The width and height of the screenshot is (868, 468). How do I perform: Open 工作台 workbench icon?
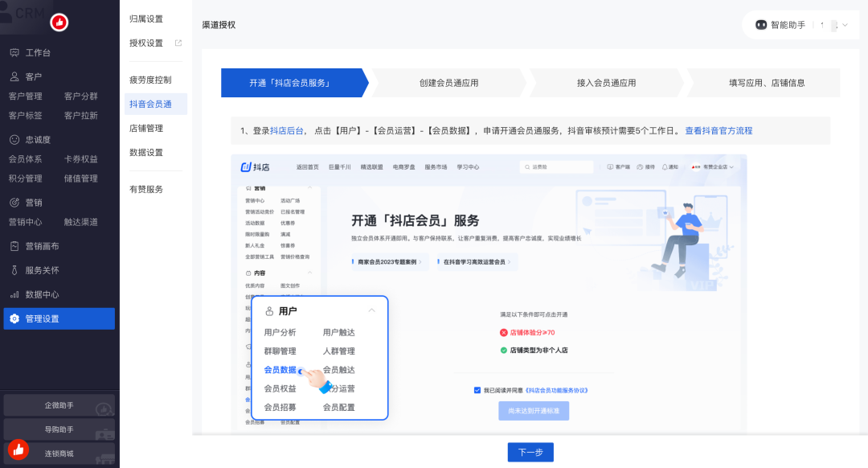pyautogui.click(x=14, y=52)
